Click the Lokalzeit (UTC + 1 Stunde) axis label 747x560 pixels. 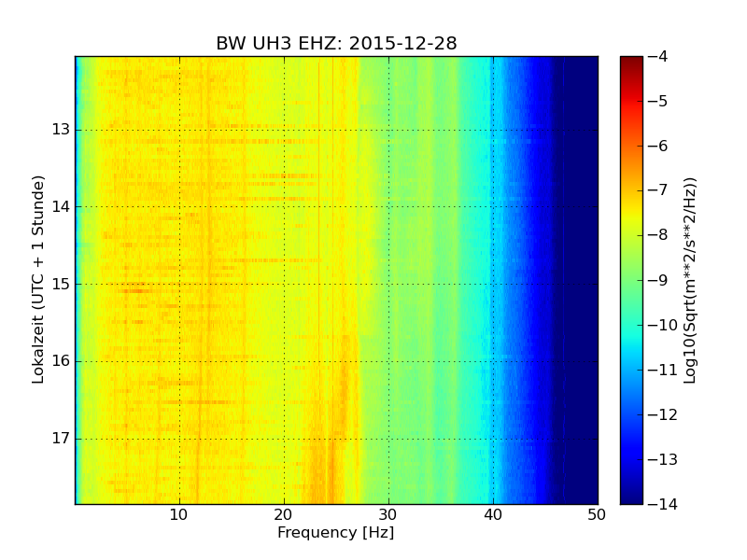pos(38,280)
